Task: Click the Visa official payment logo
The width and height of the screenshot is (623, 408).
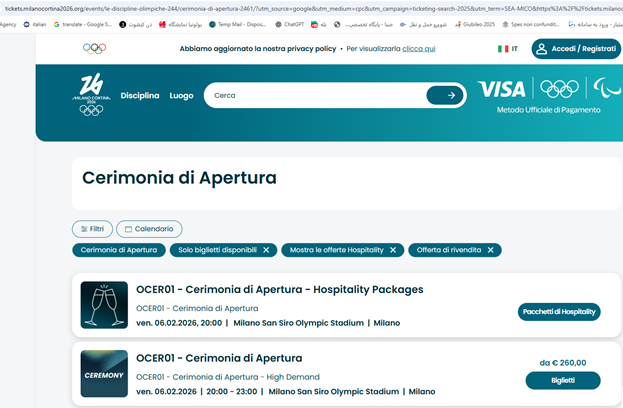Action: 502,89
